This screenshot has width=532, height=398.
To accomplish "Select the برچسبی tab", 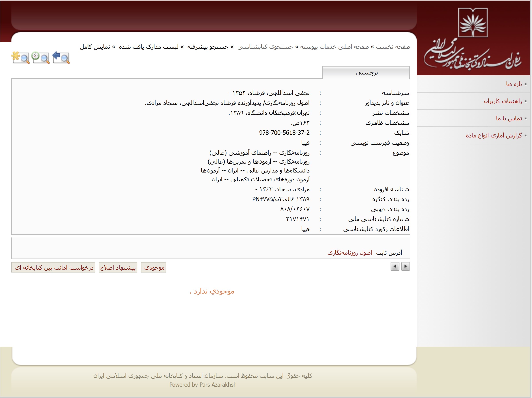I will click(366, 73).
